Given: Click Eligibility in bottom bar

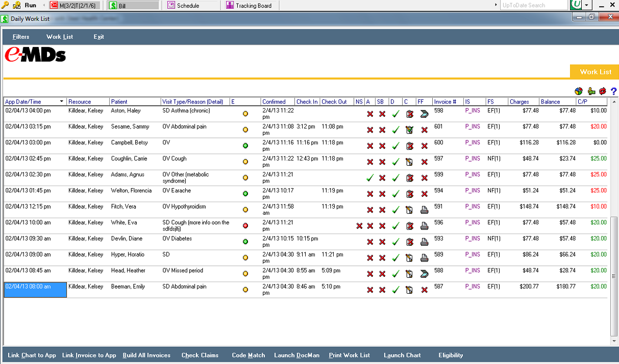Looking at the screenshot, I should pos(451,355).
